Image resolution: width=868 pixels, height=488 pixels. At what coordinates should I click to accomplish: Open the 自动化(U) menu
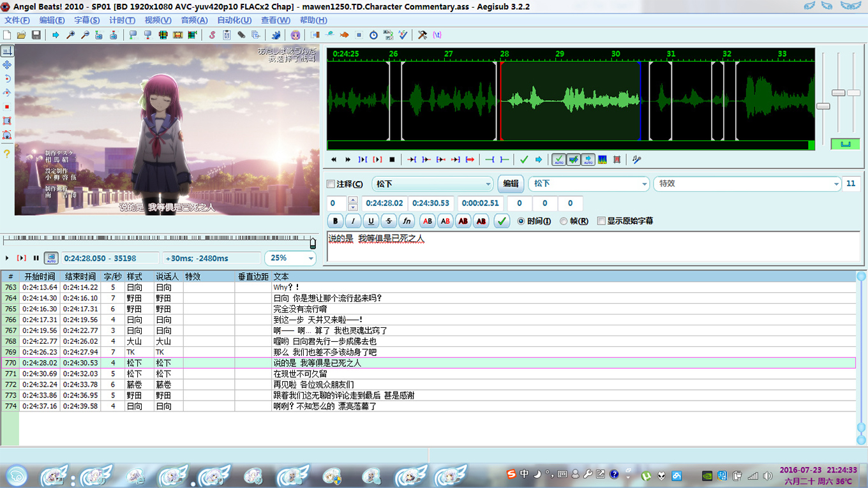click(x=234, y=20)
